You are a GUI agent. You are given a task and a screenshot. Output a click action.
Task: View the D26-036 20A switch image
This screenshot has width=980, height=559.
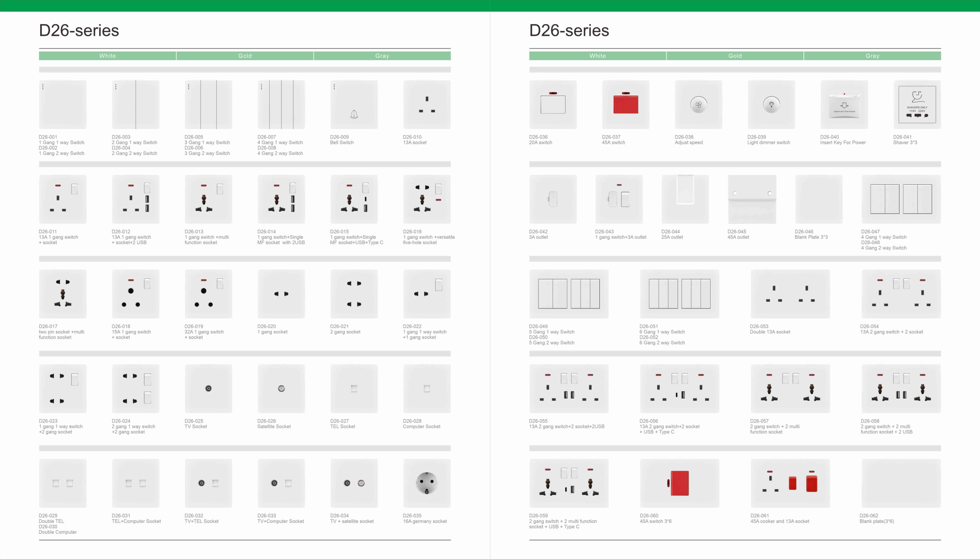[x=553, y=104]
